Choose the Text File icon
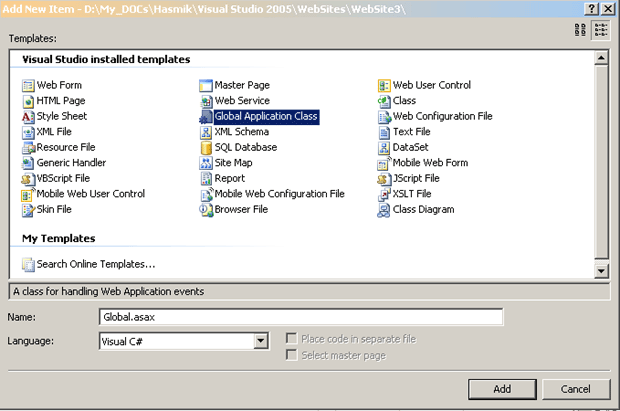Screen dimensions: 620x411 tap(384, 132)
